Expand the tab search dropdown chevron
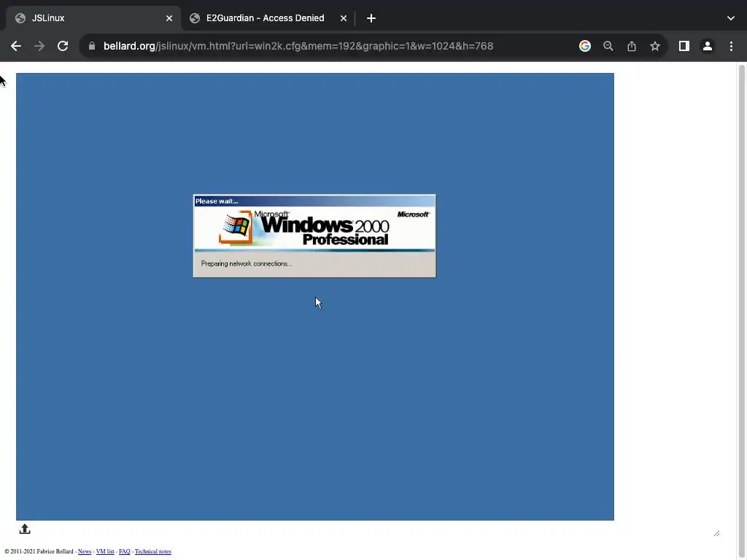Viewport: 747px width, 560px height. pyautogui.click(x=730, y=18)
